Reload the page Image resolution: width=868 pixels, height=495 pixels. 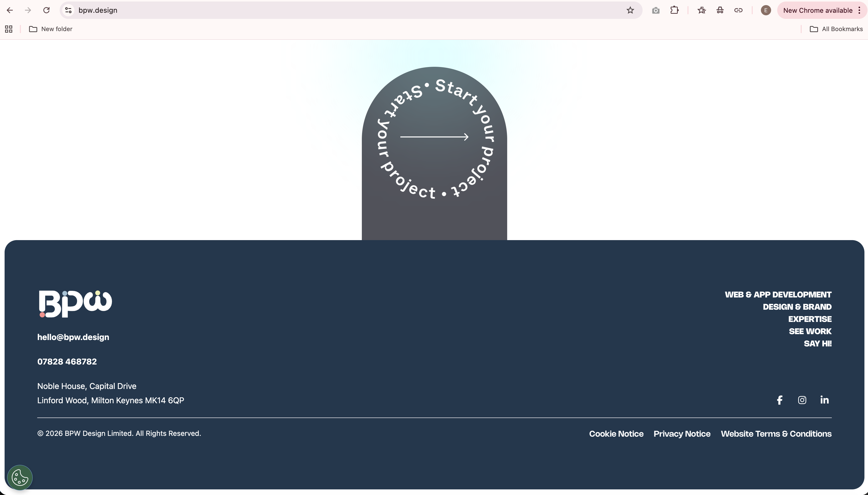click(x=47, y=10)
